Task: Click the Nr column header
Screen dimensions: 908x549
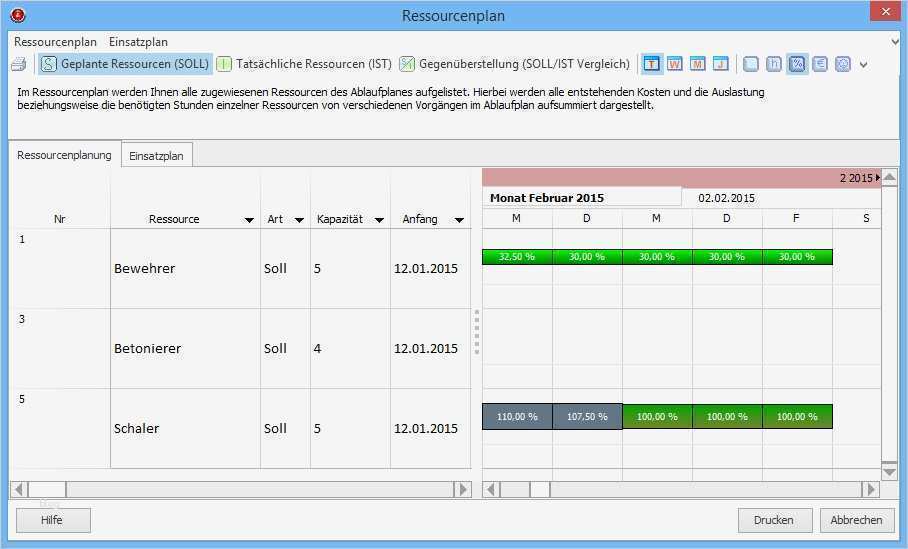Action: (60, 219)
